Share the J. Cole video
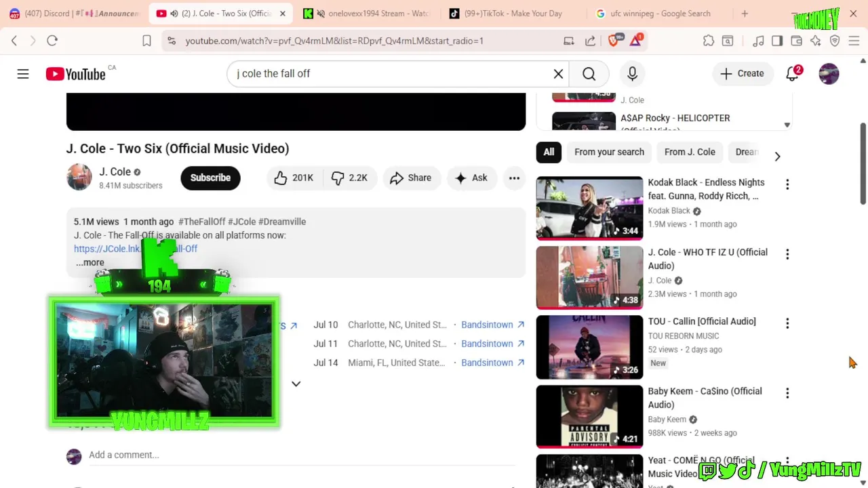This screenshot has width=868, height=488. (411, 178)
